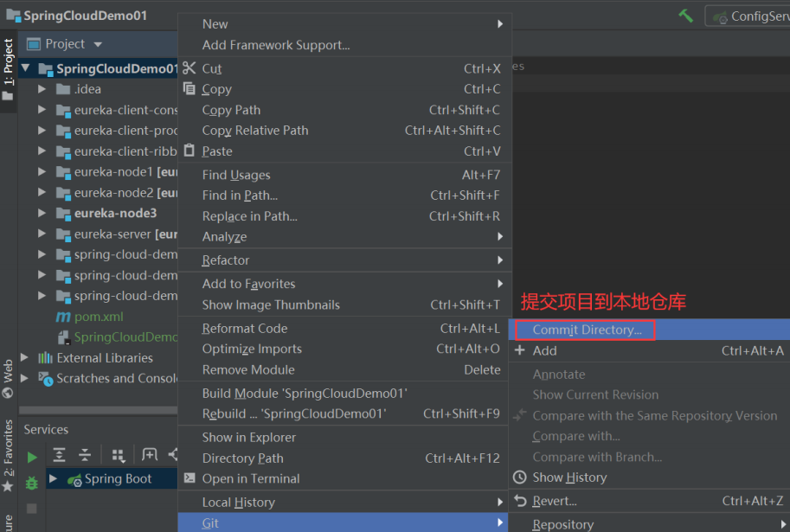
Task: Choose Copy Relative Path
Action: coord(344,131)
